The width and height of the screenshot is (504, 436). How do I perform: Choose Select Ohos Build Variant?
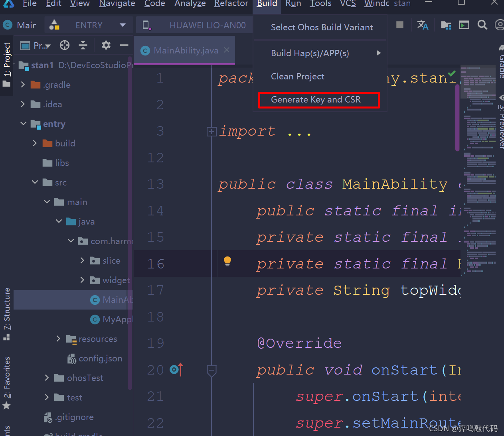pyautogui.click(x=322, y=28)
